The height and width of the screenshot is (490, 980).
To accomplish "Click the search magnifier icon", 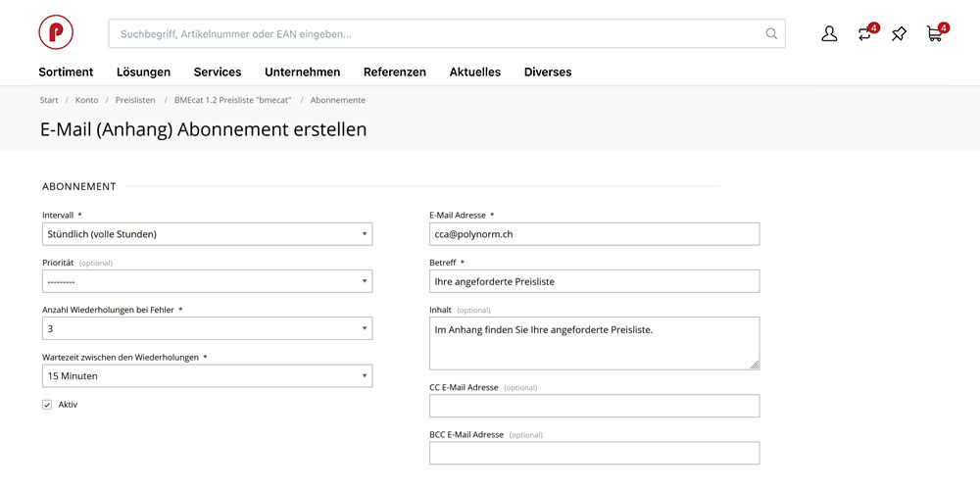I will [772, 33].
